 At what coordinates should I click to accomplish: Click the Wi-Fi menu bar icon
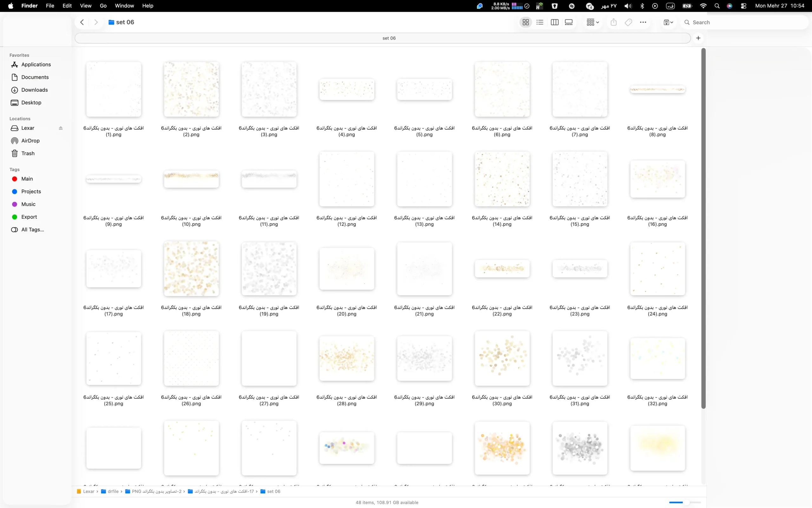(703, 6)
